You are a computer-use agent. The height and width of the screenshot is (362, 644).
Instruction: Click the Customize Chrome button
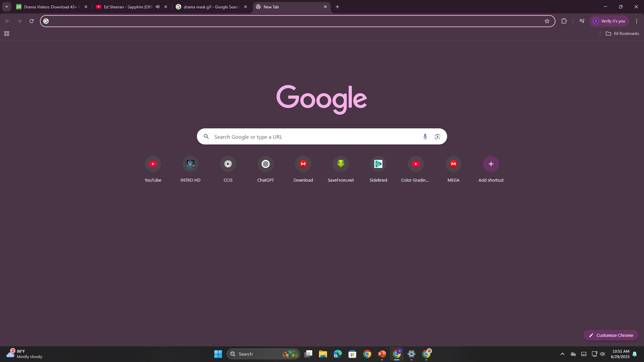point(611,335)
